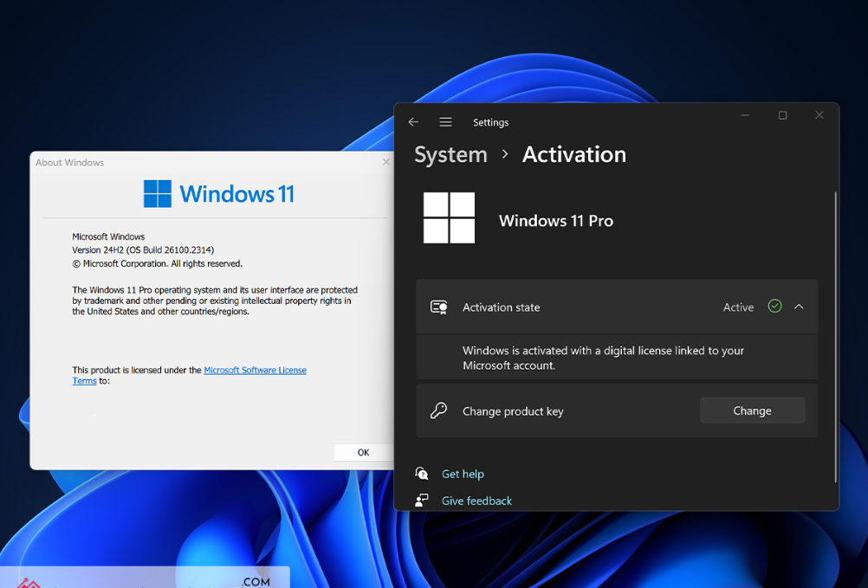The height and width of the screenshot is (588, 868).
Task: Maximize the Settings window
Action: [782, 115]
